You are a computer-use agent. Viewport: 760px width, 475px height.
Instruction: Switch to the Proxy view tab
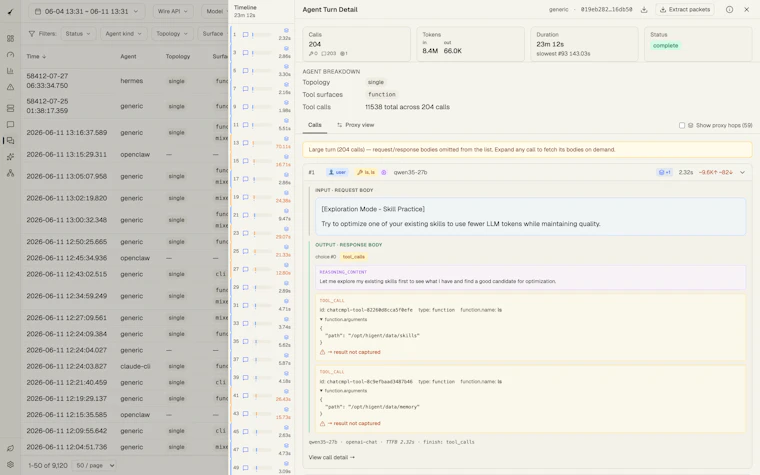point(355,125)
